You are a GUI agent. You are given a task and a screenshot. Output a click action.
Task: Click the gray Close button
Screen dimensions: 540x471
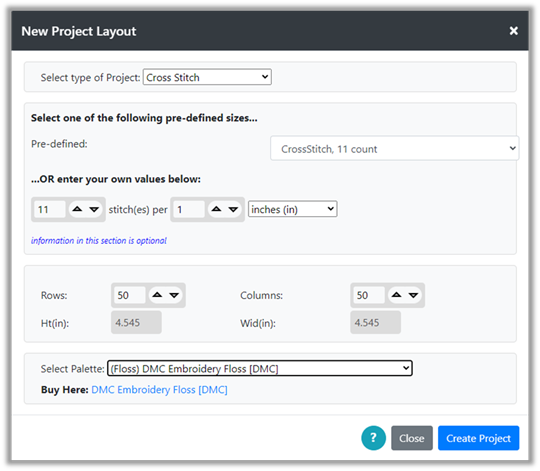412,438
